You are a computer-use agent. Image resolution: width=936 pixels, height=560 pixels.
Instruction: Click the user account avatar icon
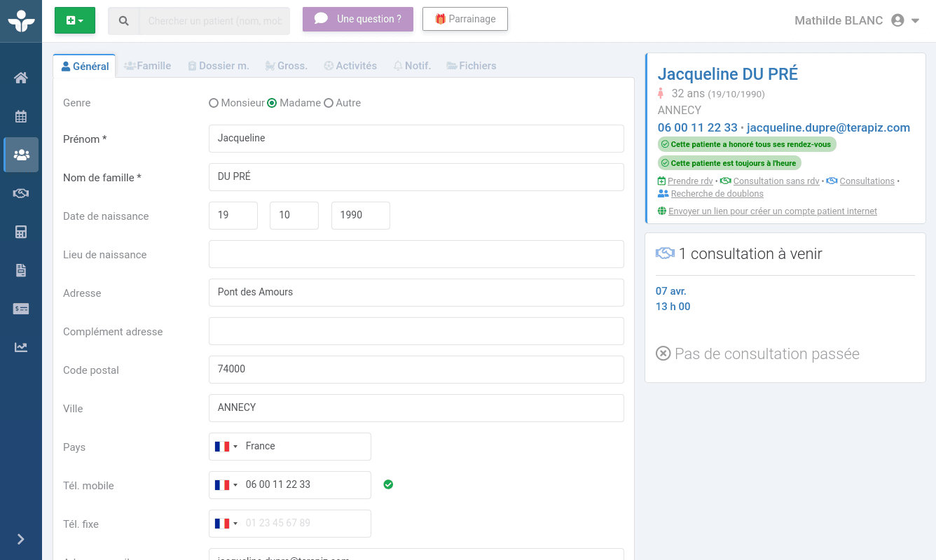(x=897, y=21)
